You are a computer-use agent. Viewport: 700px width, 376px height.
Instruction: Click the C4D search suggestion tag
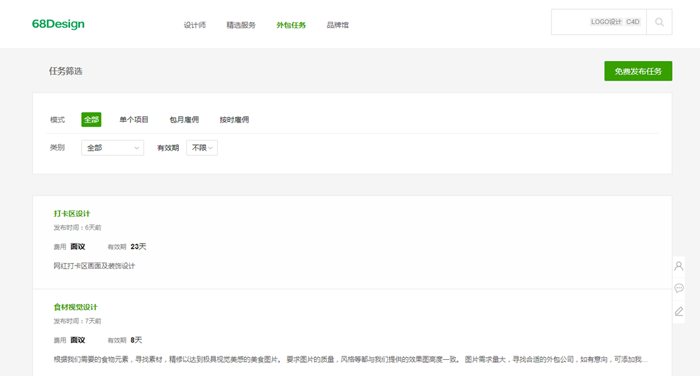(x=633, y=22)
